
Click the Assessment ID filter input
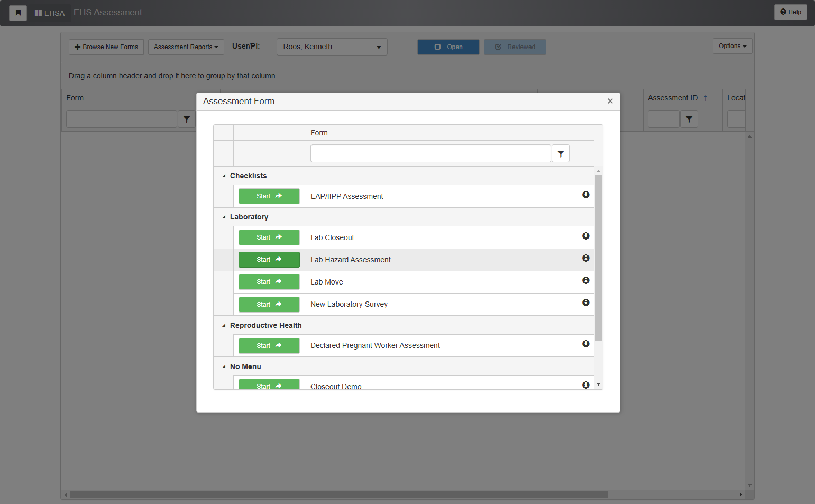coord(664,120)
